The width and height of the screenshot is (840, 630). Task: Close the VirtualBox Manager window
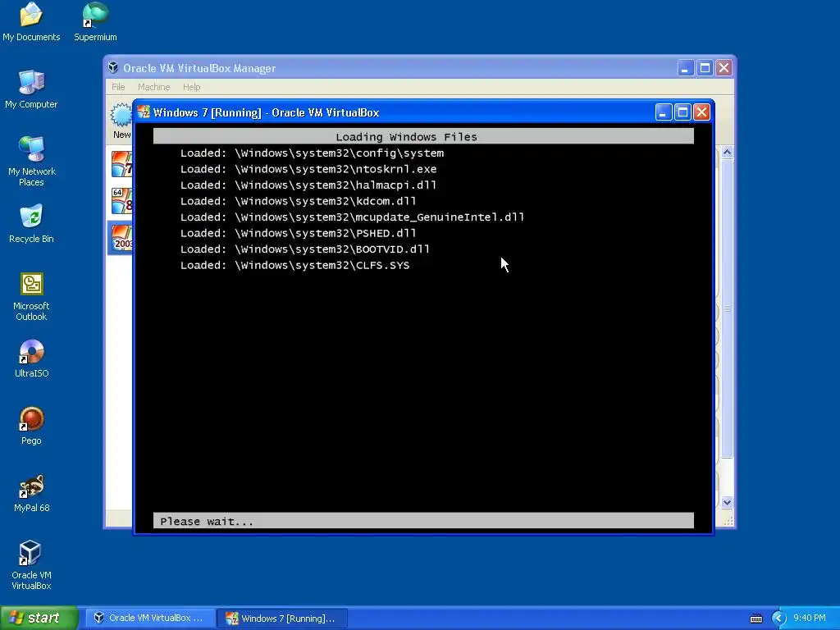pyautogui.click(x=724, y=68)
